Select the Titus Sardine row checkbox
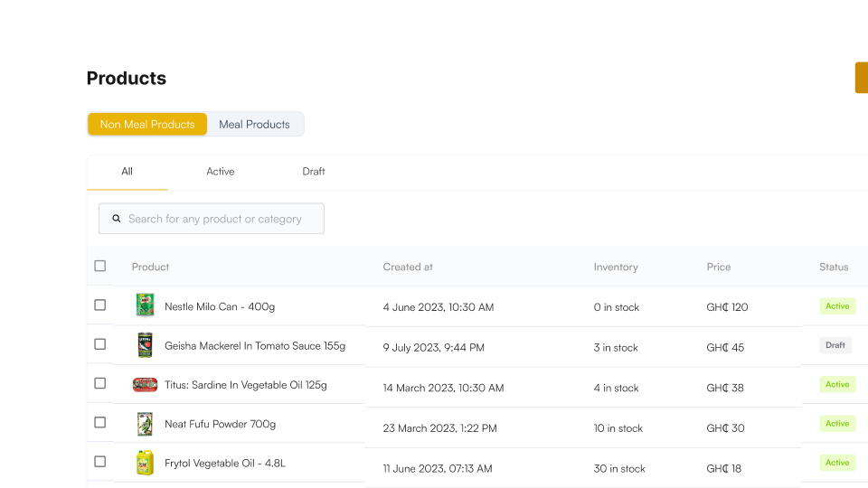Screen dimensions: 868x488 pyautogui.click(x=100, y=383)
